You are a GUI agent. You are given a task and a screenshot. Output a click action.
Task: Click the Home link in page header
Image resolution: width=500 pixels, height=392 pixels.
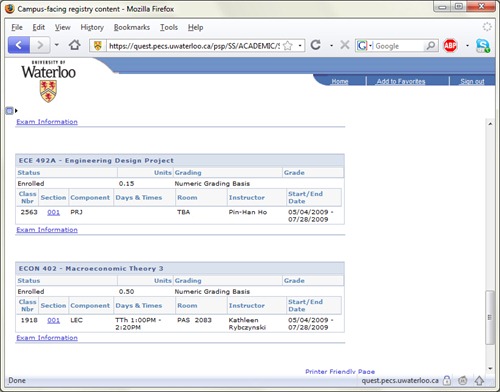340,81
